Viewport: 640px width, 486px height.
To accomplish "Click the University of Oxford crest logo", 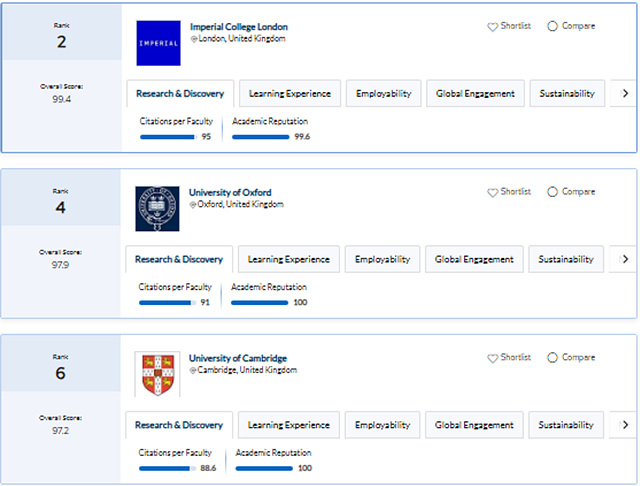I will [x=157, y=209].
